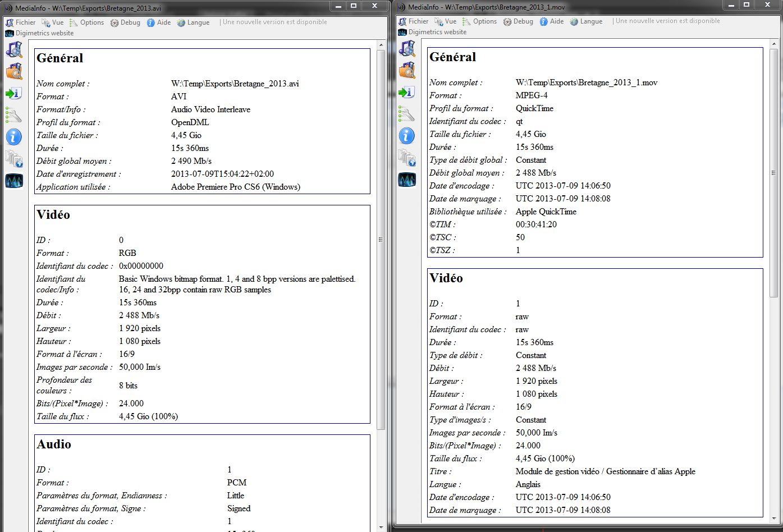The width and height of the screenshot is (783, 532).
Task: Click 'Audio' section heading in left window
Action: click(54, 444)
